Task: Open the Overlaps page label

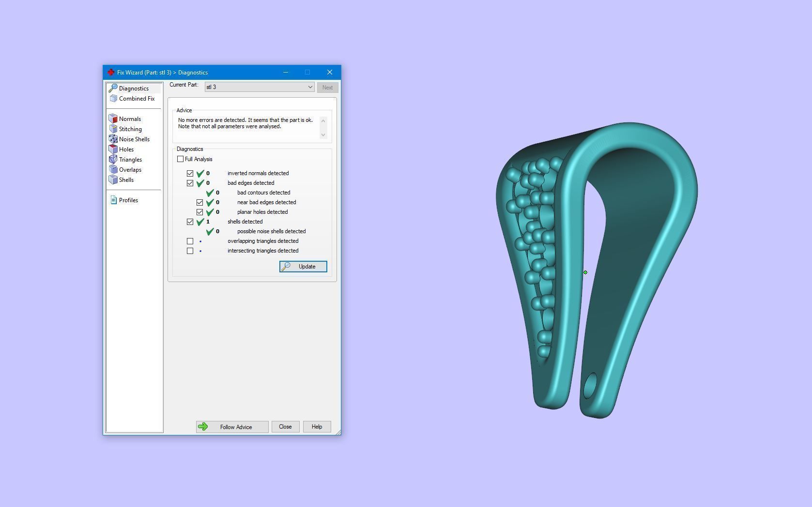Action: click(x=130, y=170)
